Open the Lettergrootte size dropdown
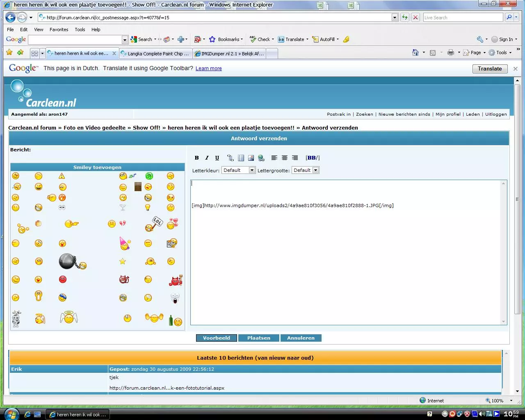 [x=306, y=170]
